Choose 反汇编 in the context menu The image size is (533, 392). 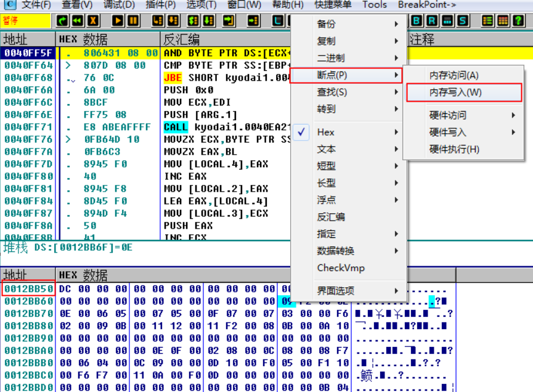pos(348,217)
